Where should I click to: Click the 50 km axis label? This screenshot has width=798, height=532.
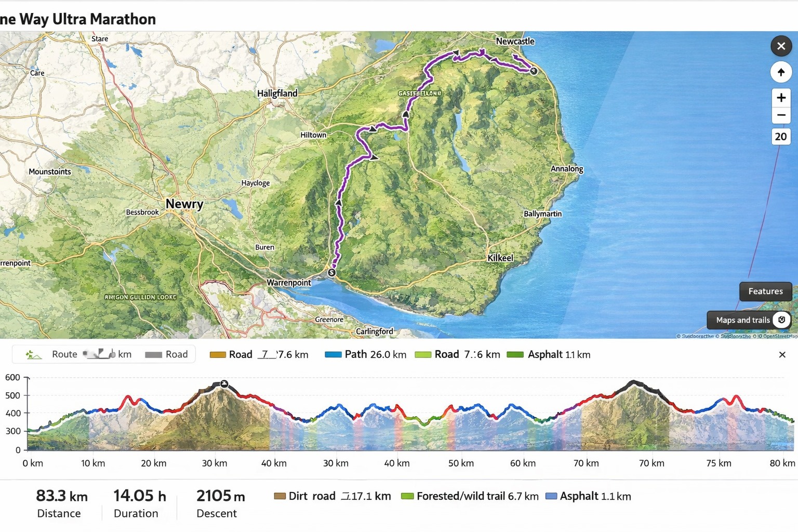pos(461,463)
